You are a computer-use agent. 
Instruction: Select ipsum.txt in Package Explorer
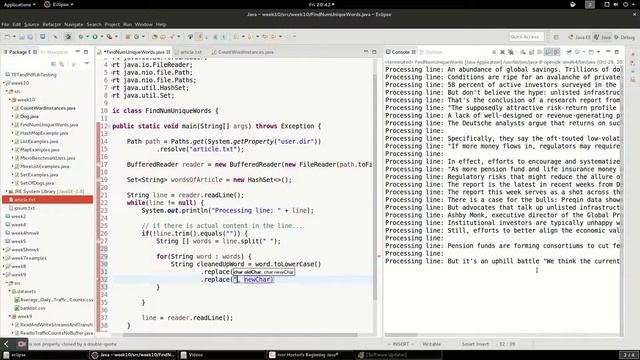coord(24,208)
